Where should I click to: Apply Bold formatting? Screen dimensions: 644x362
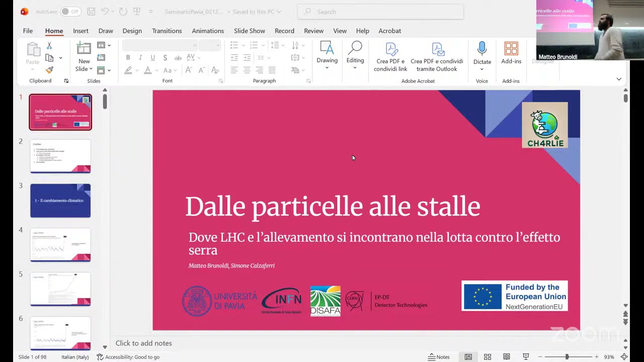tap(128, 58)
